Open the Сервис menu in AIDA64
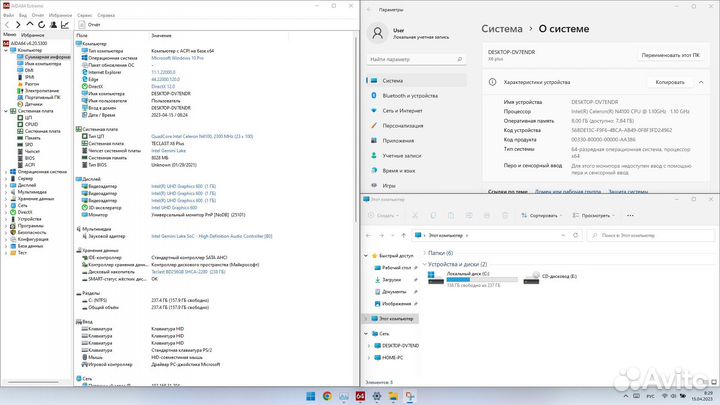 [84, 15]
